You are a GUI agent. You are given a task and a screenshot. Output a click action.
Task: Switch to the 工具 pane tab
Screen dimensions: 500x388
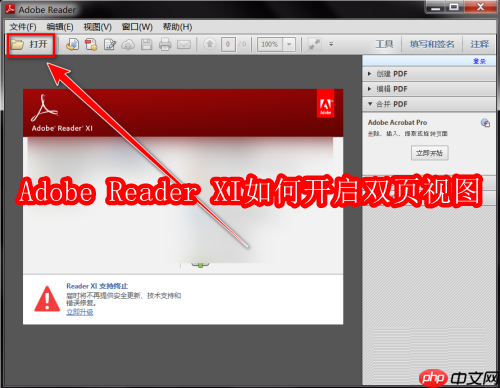coord(384,44)
